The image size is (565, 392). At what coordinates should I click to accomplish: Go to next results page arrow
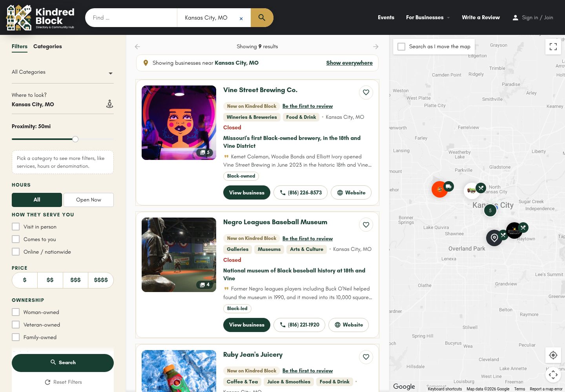click(x=376, y=47)
